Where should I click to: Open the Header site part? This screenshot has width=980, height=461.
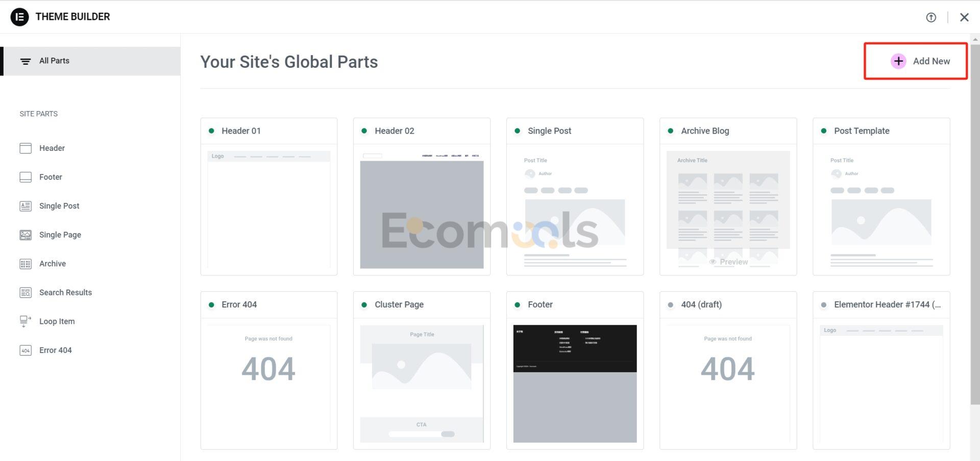52,148
